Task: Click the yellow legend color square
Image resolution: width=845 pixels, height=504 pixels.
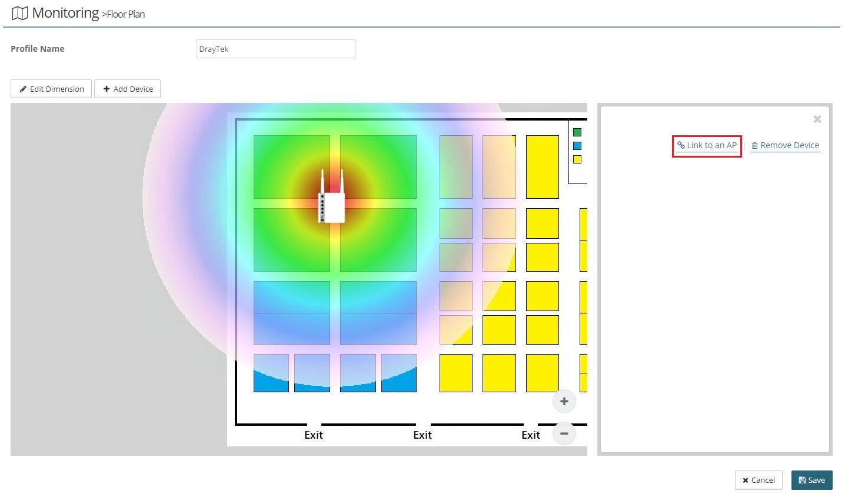Action: pyautogui.click(x=577, y=159)
